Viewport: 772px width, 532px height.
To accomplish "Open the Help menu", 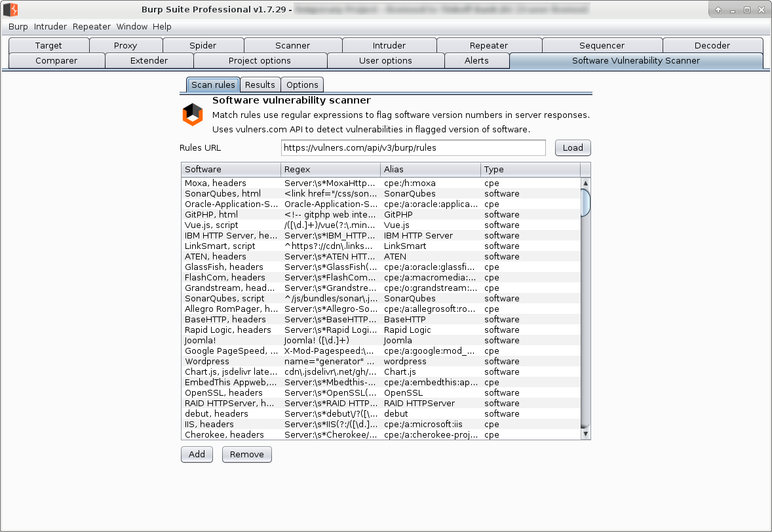I will click(162, 27).
